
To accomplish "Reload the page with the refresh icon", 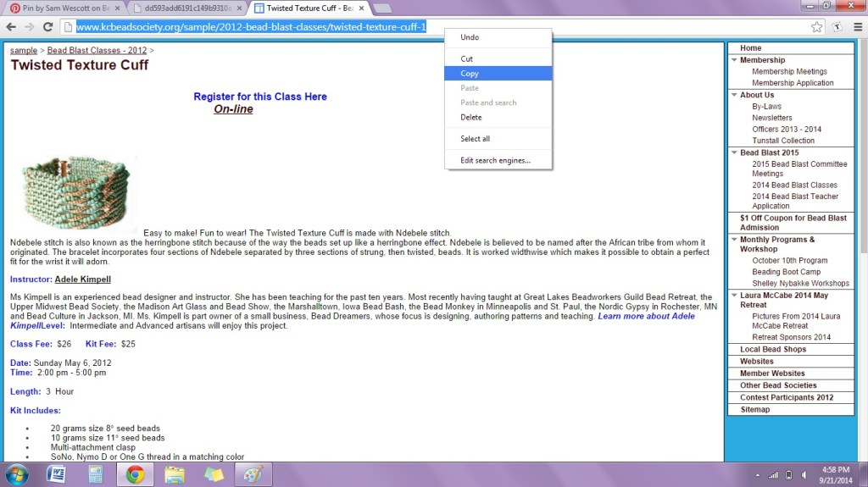I will (48, 27).
